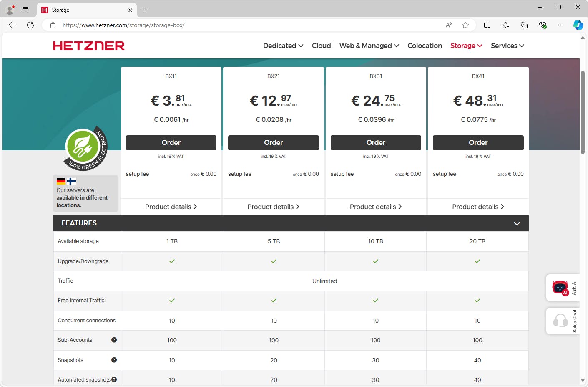Click the 'Upgrade/Downgrade' row label

tap(83, 261)
